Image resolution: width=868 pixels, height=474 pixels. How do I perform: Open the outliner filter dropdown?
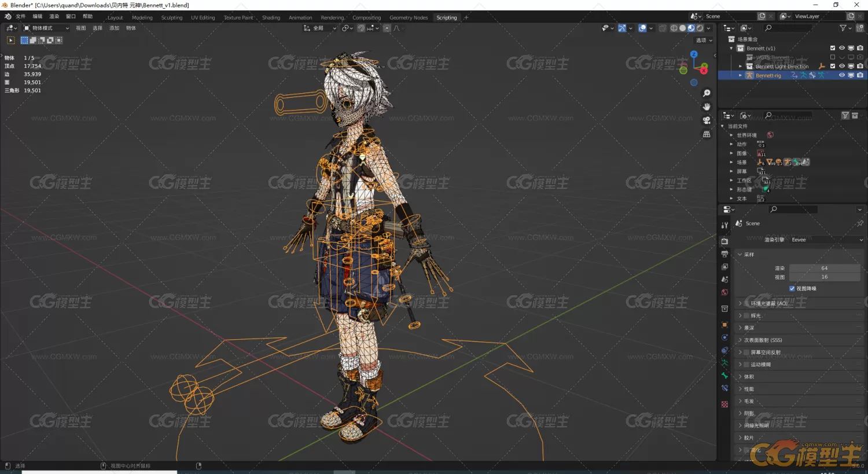click(845, 28)
